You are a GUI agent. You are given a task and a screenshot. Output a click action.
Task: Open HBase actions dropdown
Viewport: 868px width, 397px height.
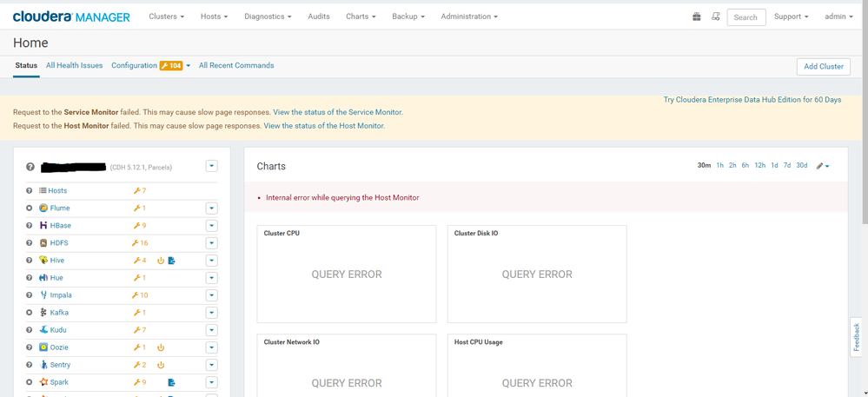tap(211, 225)
